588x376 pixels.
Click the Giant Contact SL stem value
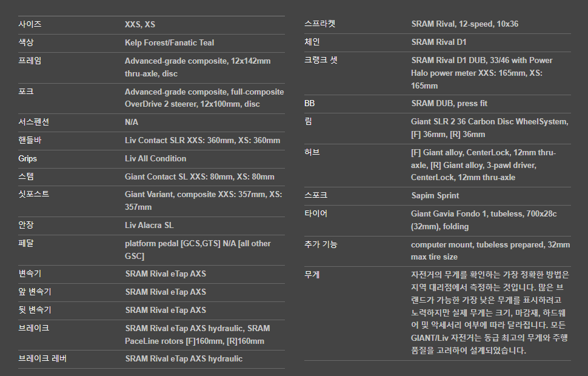click(x=199, y=177)
